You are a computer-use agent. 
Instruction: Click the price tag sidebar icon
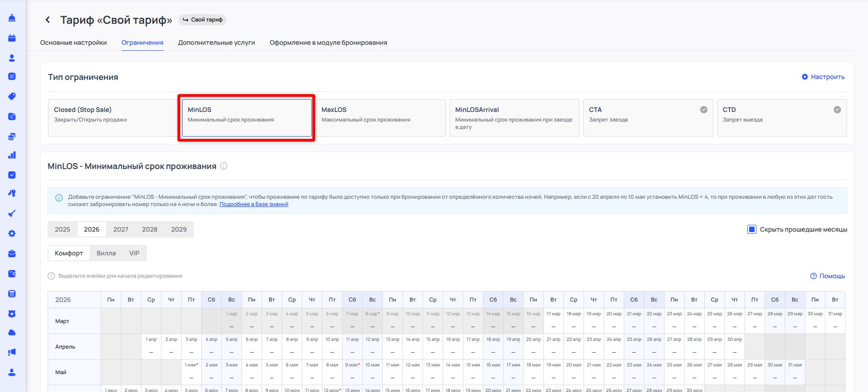tap(12, 96)
